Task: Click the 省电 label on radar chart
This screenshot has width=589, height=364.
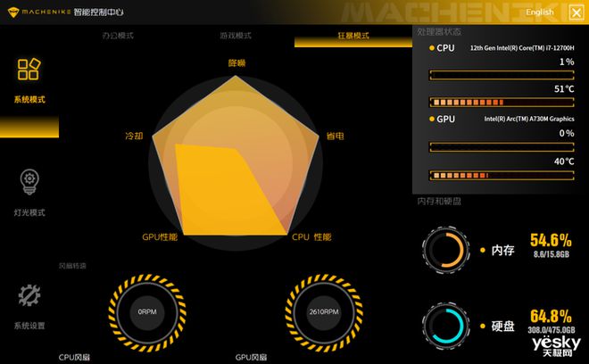Action: pyautogui.click(x=335, y=136)
